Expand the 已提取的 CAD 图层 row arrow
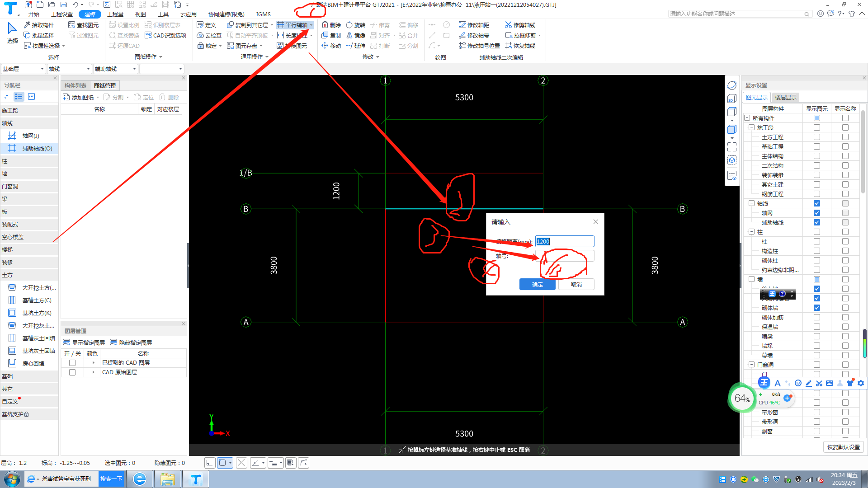Viewport: 868px width, 488px height. (94, 363)
